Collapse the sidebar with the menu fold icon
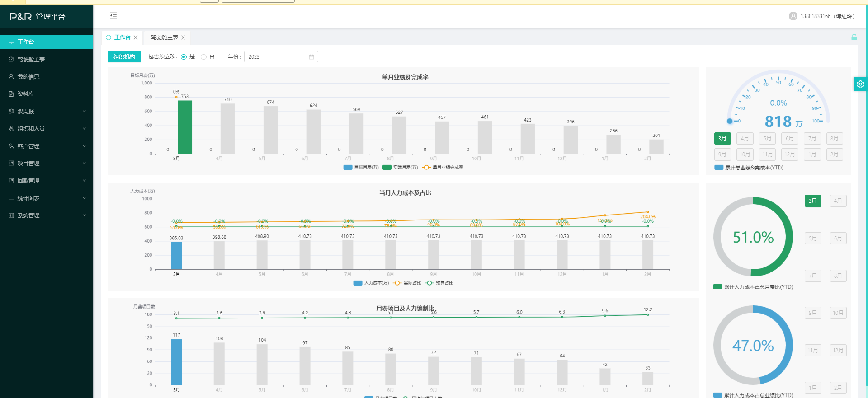 (113, 15)
